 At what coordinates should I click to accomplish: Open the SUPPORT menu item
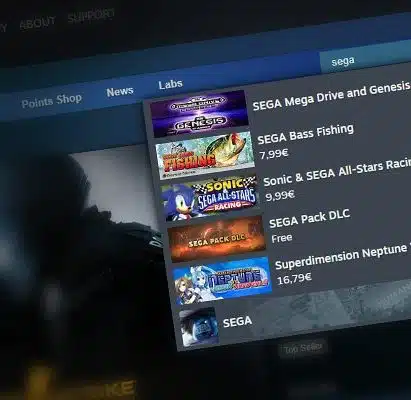(91, 16)
